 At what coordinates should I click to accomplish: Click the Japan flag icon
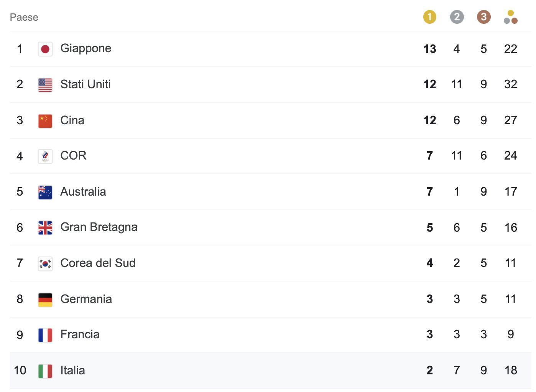(x=45, y=49)
